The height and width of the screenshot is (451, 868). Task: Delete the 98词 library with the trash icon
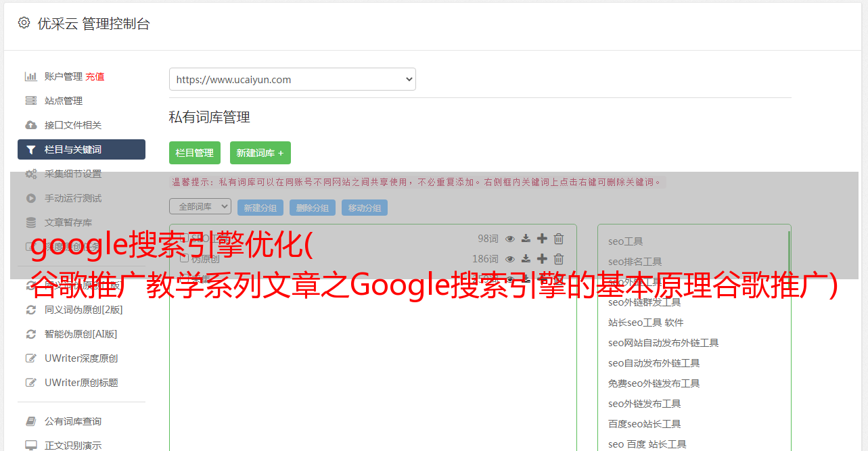pyautogui.click(x=559, y=239)
